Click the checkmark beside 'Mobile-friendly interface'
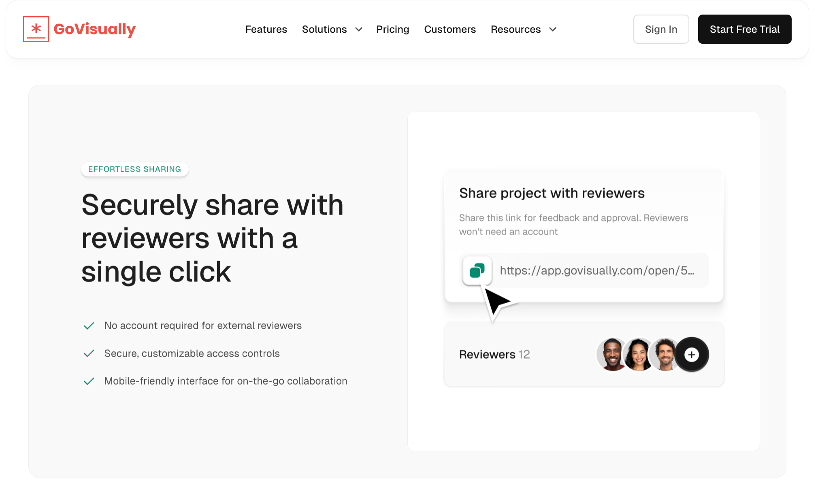This screenshot has height=504, width=820. 89,381
